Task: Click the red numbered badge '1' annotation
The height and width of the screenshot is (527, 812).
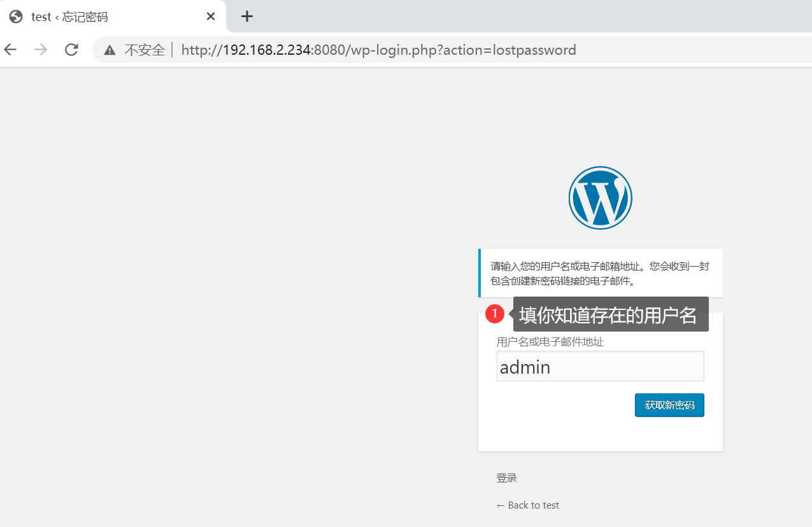Action: pyautogui.click(x=495, y=313)
